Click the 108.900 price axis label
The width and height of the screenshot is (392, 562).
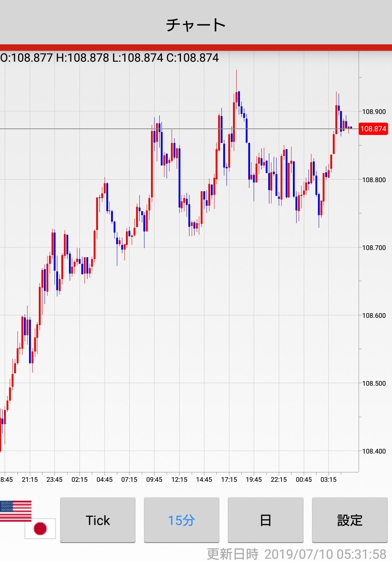click(374, 112)
